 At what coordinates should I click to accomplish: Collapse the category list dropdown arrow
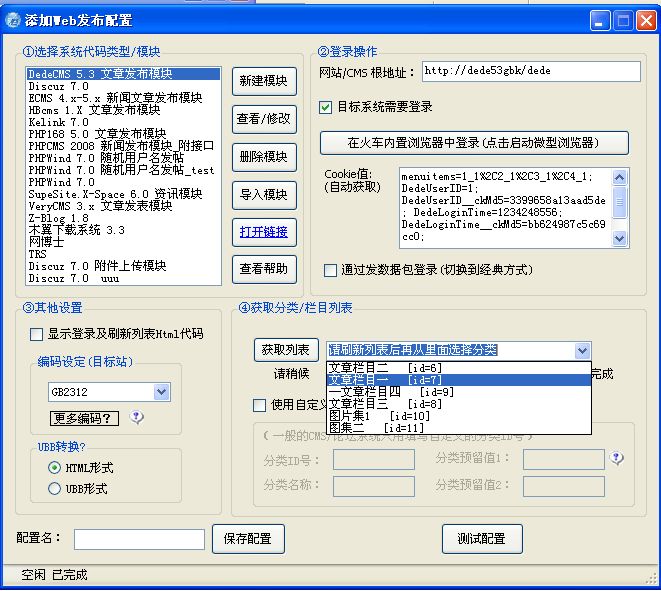[582, 350]
